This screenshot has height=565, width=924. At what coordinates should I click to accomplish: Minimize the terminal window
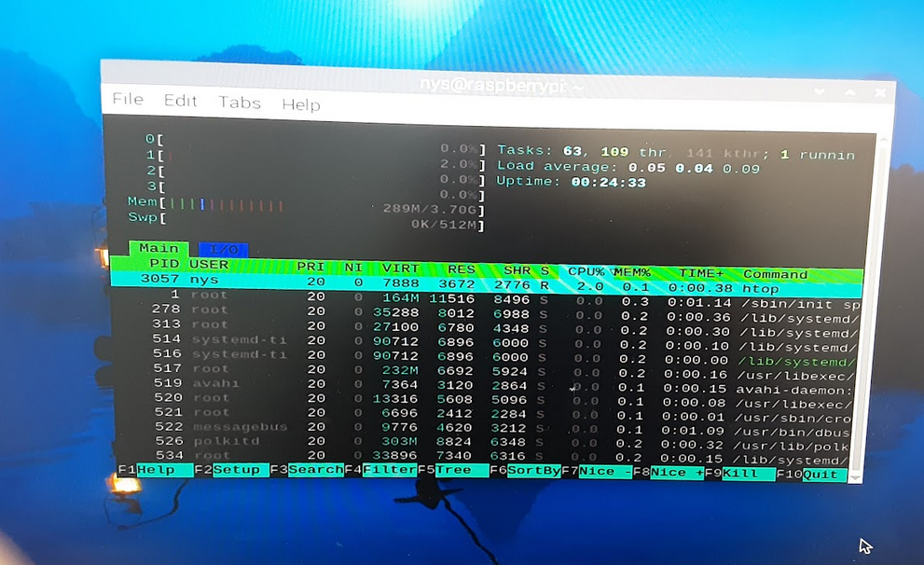tap(820, 92)
